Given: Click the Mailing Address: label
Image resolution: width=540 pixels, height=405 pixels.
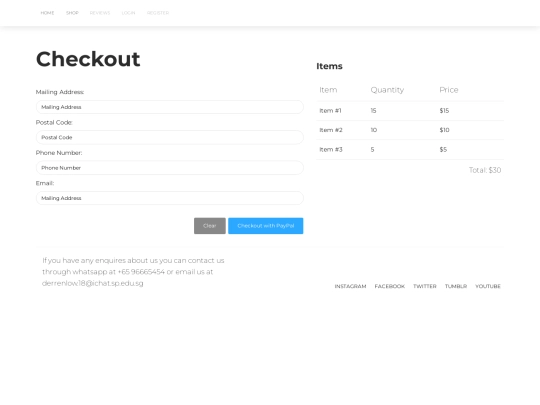Looking at the screenshot, I should [60, 92].
